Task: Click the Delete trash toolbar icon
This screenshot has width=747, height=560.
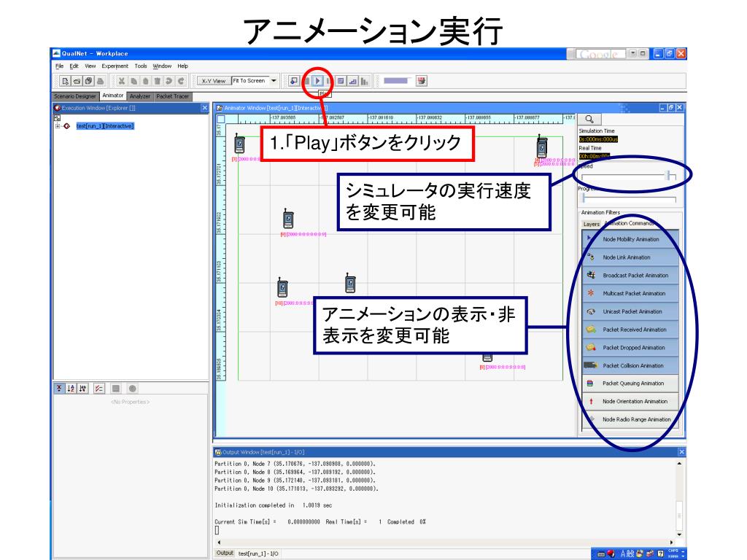Action: (158, 81)
